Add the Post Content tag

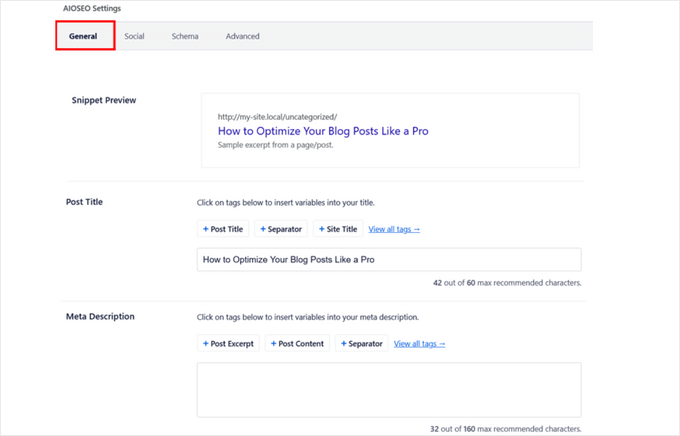[296, 343]
